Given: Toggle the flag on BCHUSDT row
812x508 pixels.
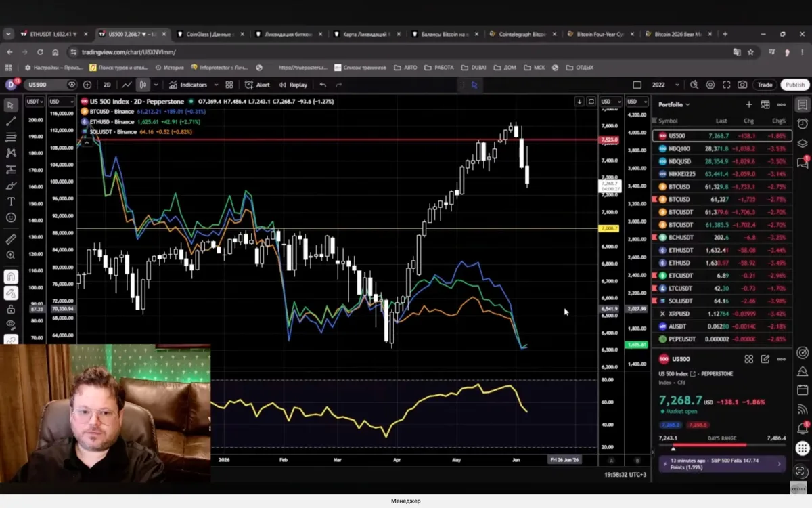Looking at the screenshot, I should click(655, 238).
